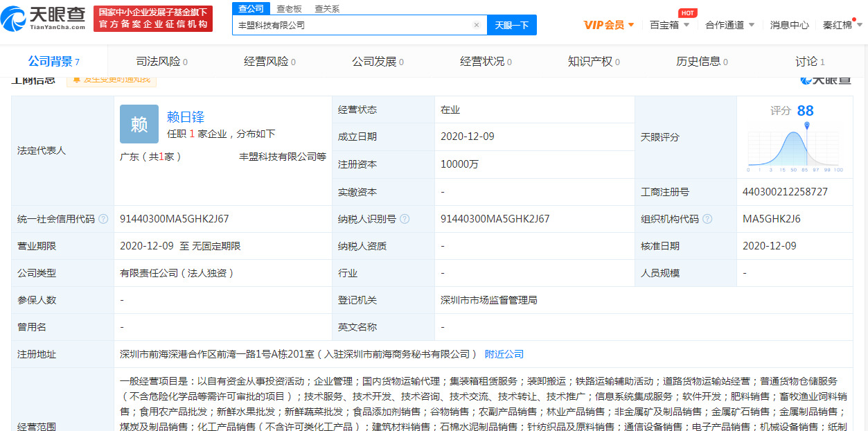Switch to the 公司发展 tab
868x431 pixels.
378,62
